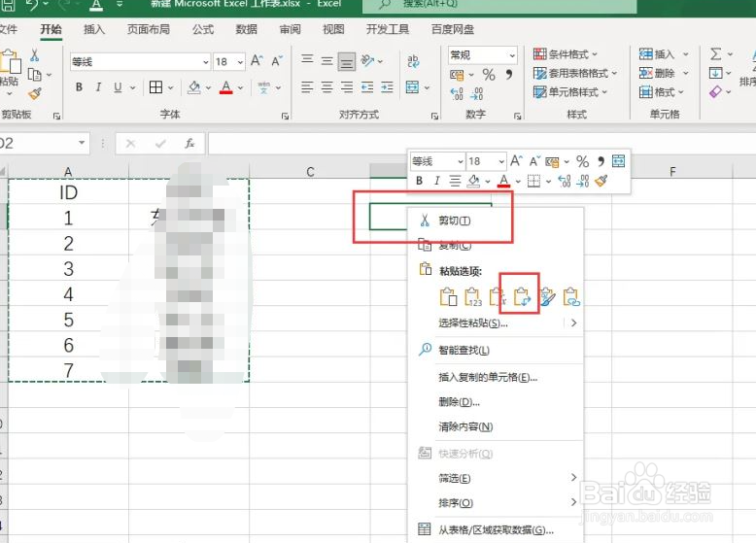The height and width of the screenshot is (543, 756).
Task: Toggle align left in ribbon alignment group
Action: 307,87
